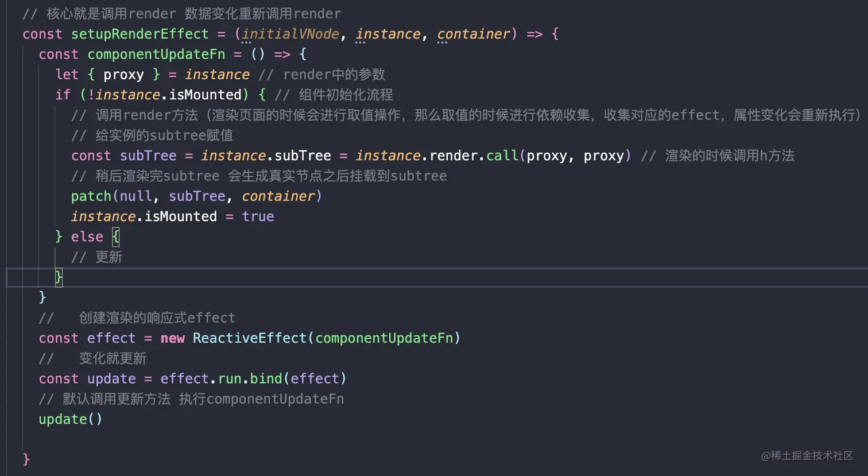This screenshot has width=868, height=476.
Task: Click the highlighted closing brace of else block
Action: point(59,277)
